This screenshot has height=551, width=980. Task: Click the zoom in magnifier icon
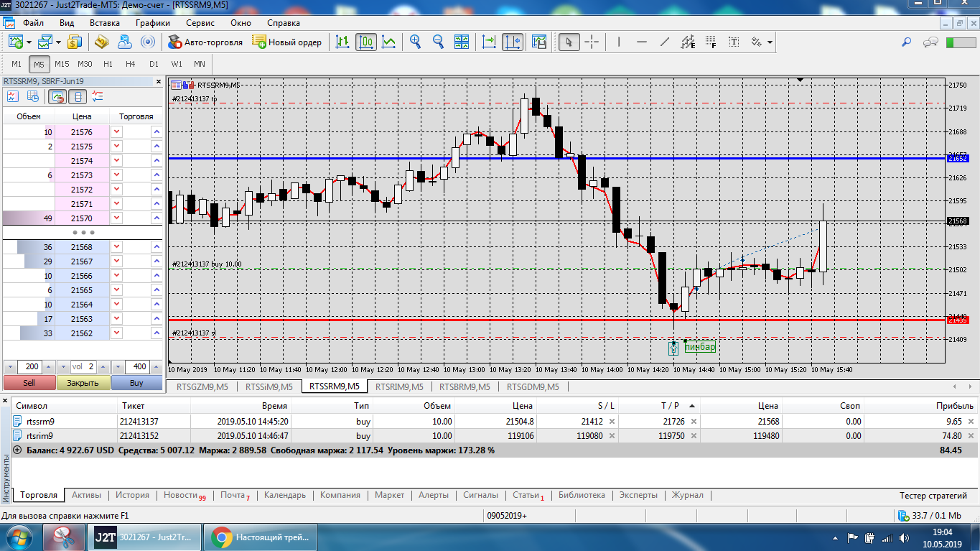[x=415, y=42]
